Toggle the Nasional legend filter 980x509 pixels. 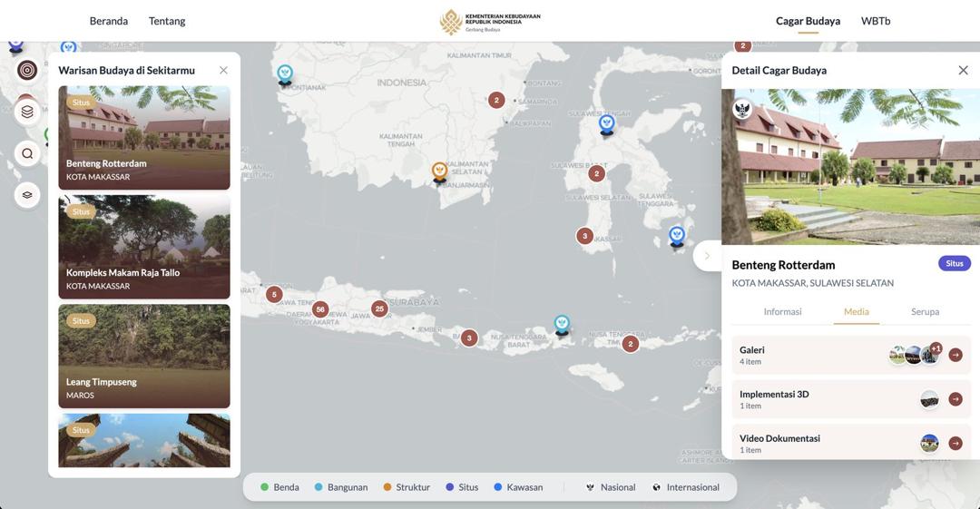tap(611, 487)
